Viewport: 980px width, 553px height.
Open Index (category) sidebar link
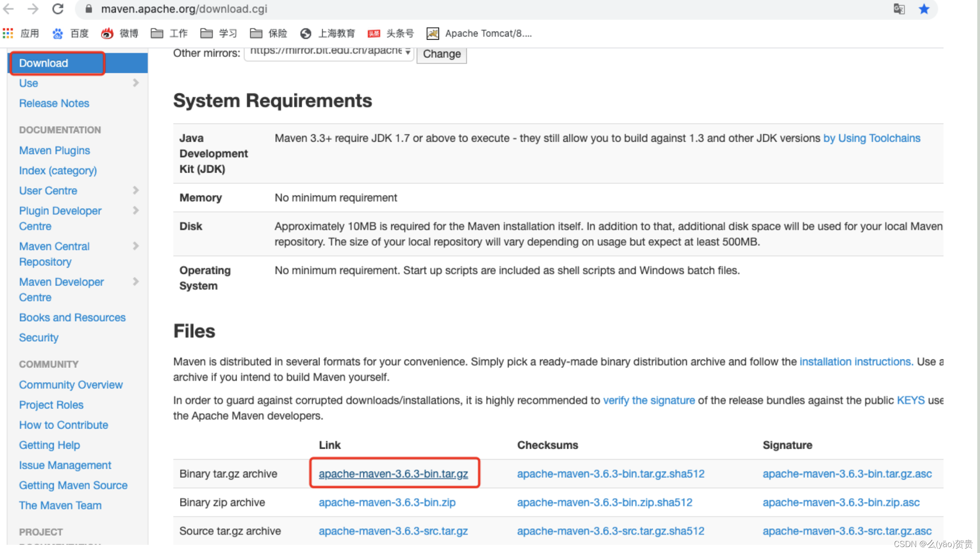(x=58, y=170)
